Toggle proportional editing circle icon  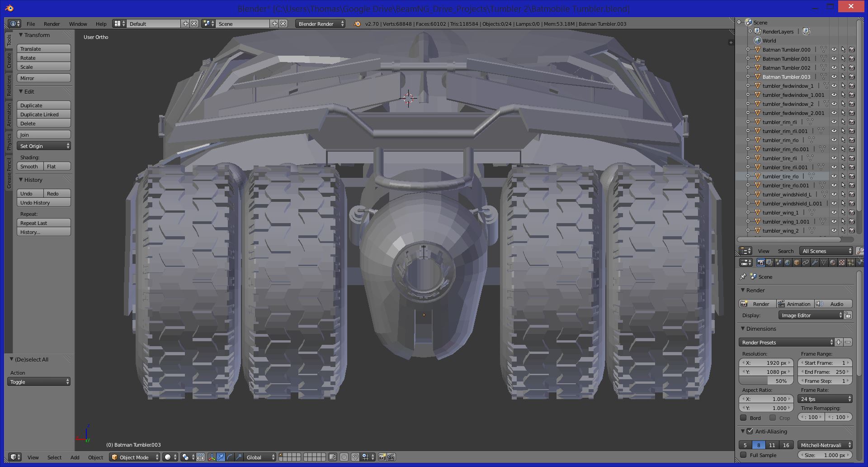344,457
